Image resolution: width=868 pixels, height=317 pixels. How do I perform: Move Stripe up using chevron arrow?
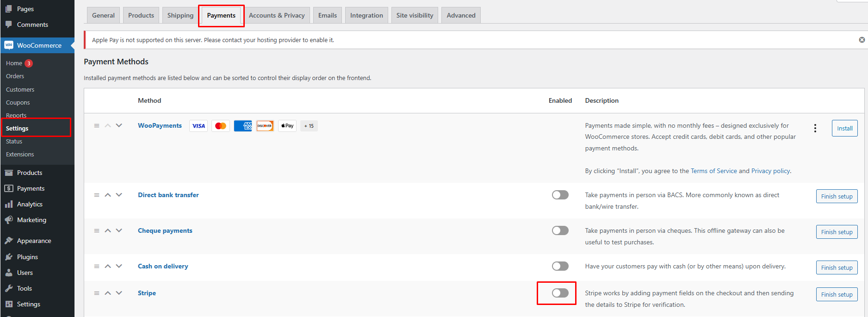click(108, 293)
